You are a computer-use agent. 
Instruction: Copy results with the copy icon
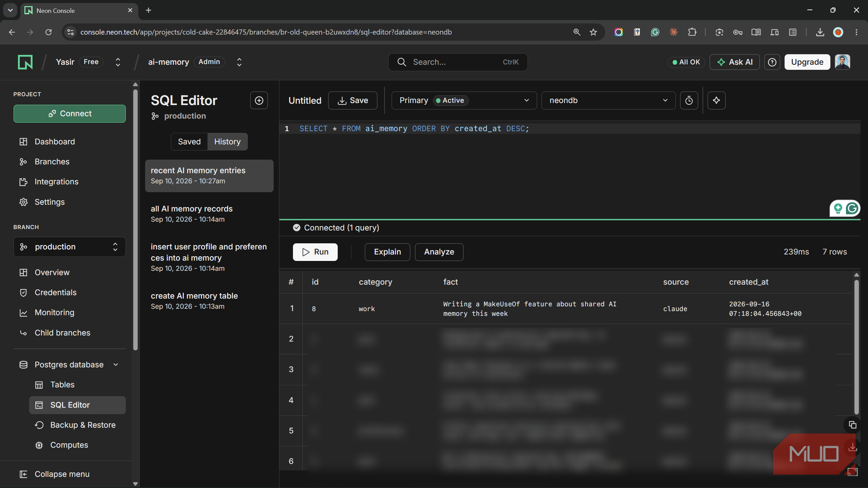[x=852, y=425]
